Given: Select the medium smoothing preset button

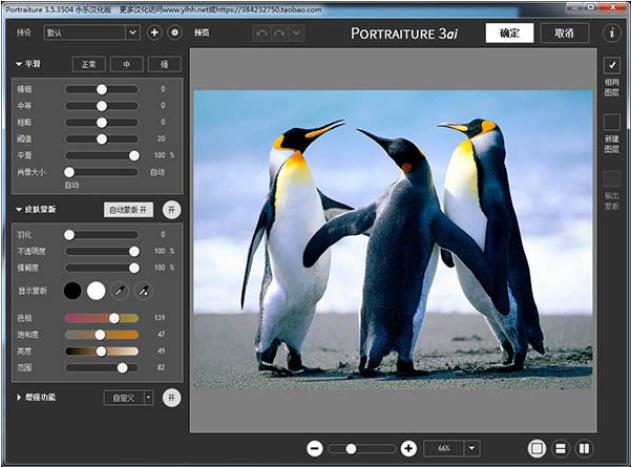Looking at the screenshot, I should tap(127, 64).
